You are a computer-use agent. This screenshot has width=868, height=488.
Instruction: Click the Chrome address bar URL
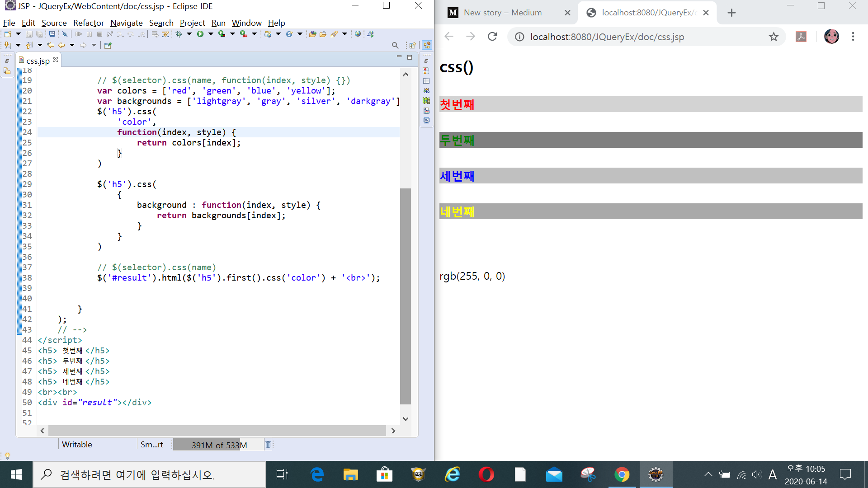[607, 37]
